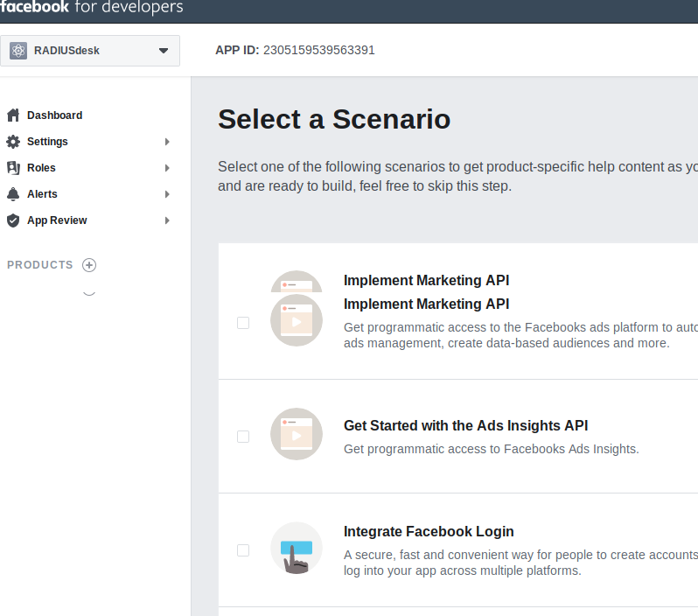Open the Dashboard menu item
The width and height of the screenshot is (698, 616).
[54, 115]
